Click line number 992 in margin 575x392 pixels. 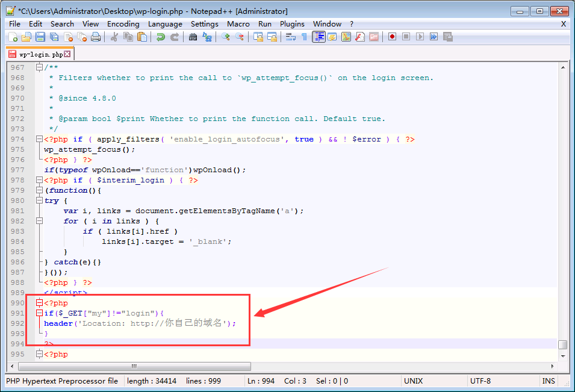(x=17, y=323)
